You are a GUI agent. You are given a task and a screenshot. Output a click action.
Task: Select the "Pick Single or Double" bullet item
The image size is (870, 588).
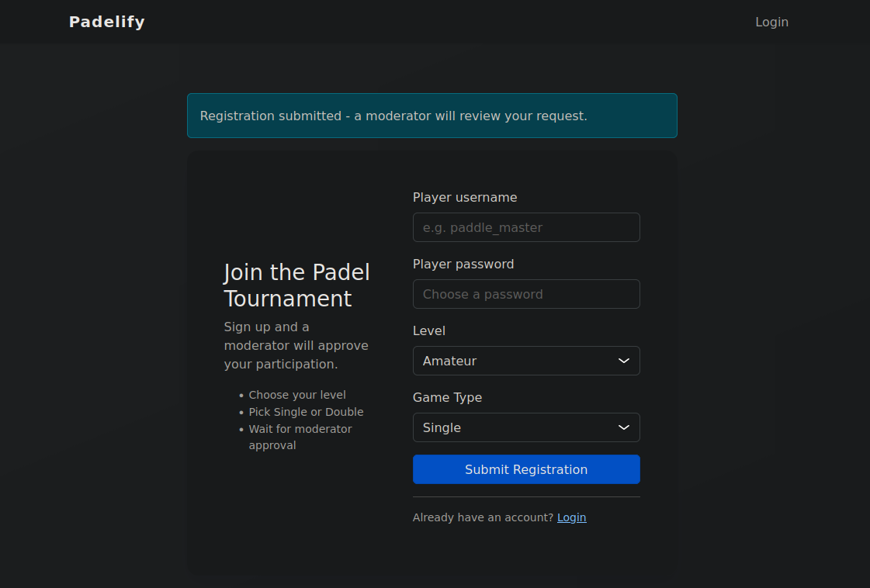[306, 412]
